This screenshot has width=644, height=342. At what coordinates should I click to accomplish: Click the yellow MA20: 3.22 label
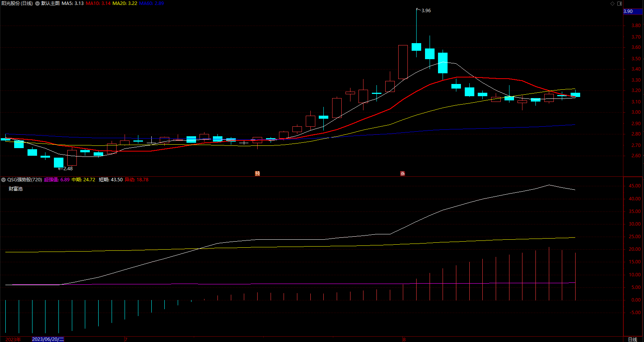point(125,3)
